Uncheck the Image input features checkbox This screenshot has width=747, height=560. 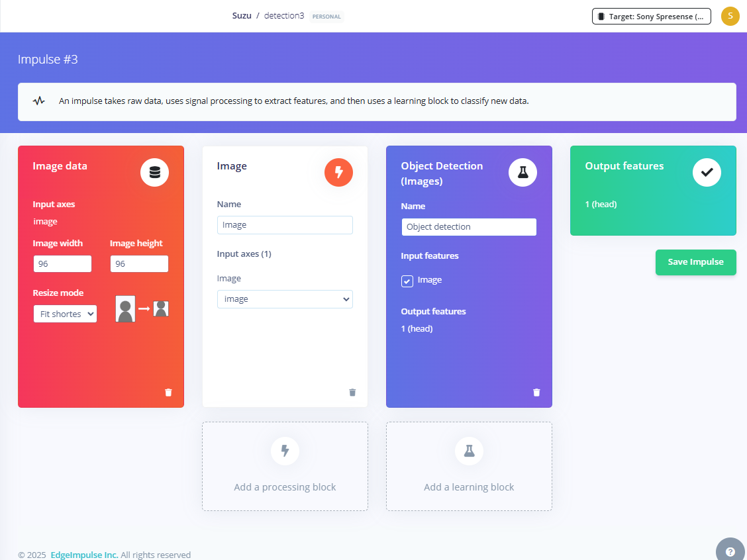[x=407, y=281]
